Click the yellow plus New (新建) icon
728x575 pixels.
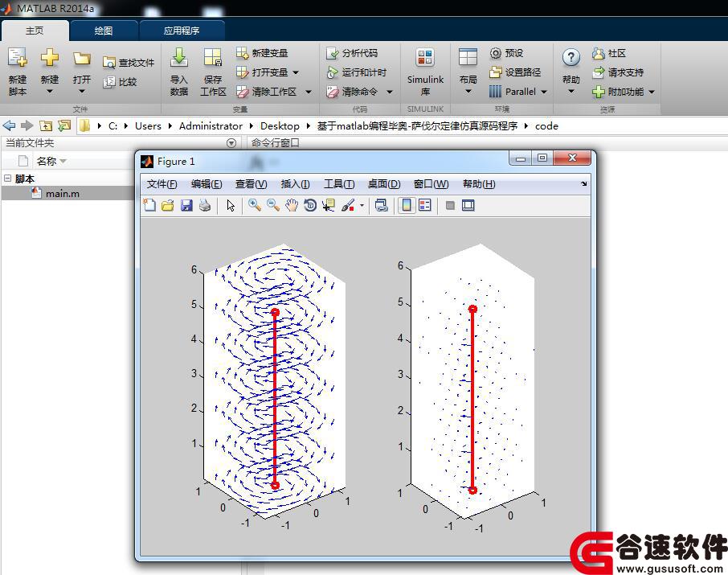coord(49,58)
